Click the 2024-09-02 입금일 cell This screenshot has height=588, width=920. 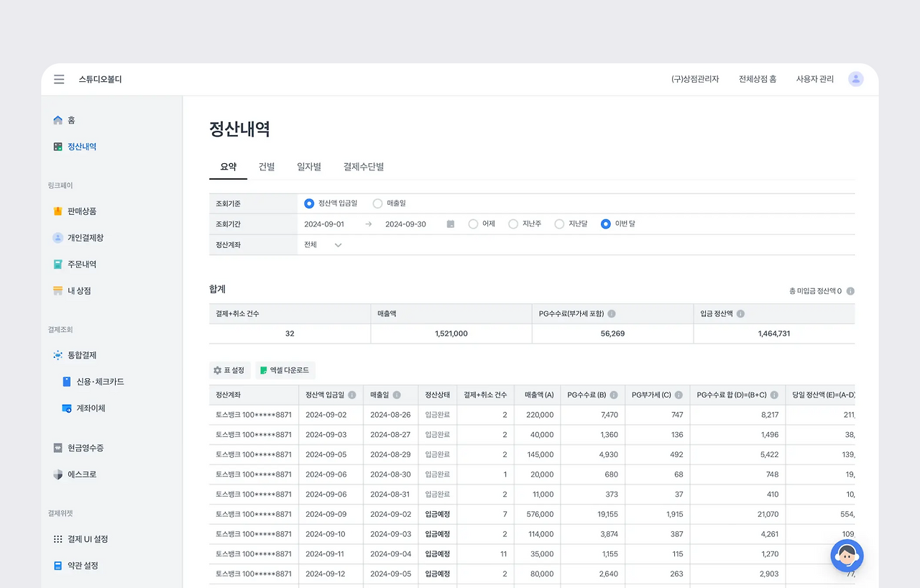[x=331, y=415]
